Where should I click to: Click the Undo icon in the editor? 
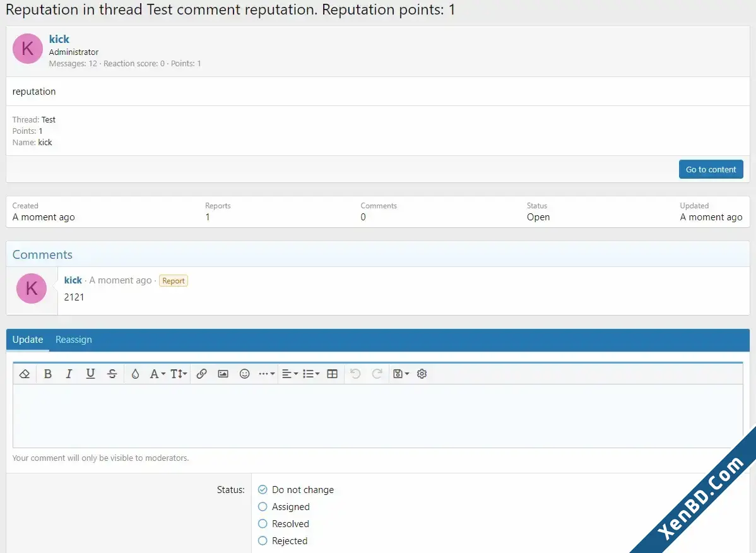click(x=355, y=374)
